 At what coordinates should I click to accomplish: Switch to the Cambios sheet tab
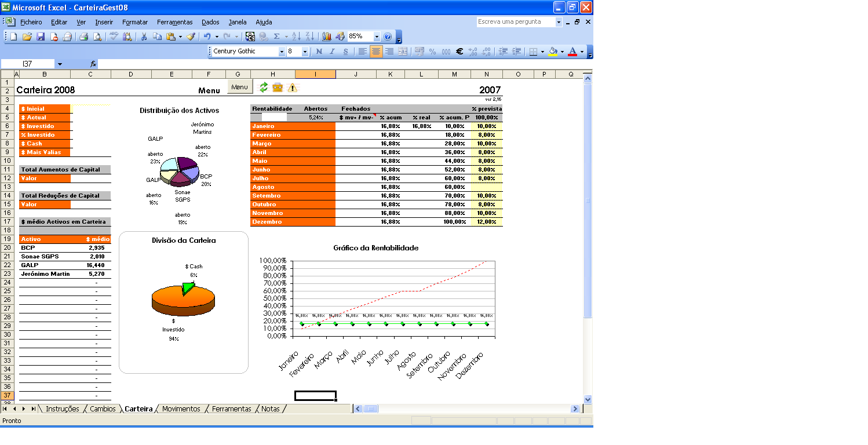(103, 408)
